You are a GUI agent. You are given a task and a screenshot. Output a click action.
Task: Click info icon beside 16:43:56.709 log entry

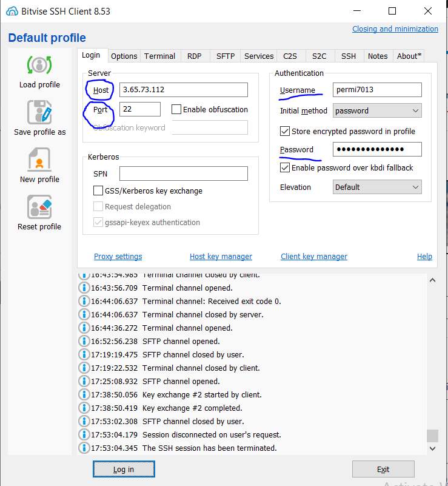tap(84, 288)
